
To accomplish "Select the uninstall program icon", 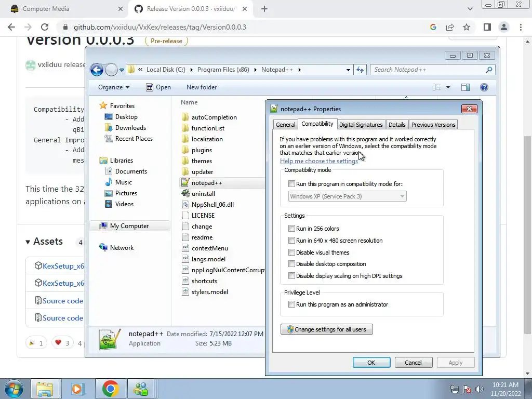I will tap(185, 194).
